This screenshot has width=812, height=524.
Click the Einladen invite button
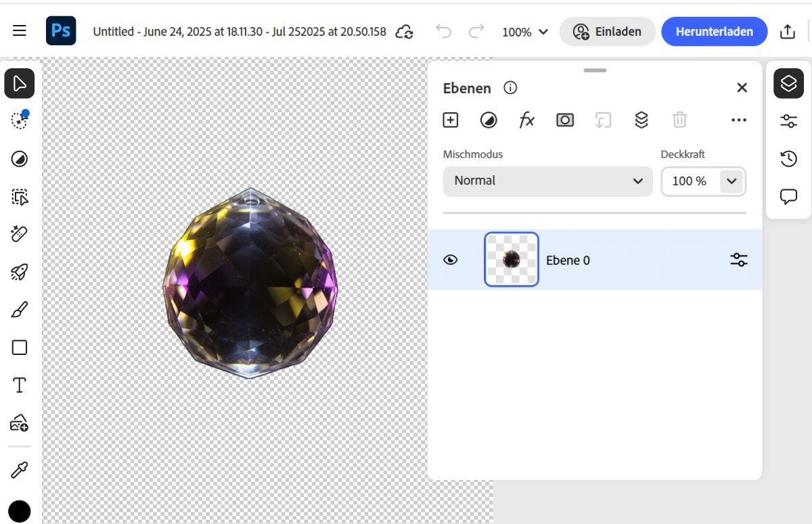pos(608,32)
